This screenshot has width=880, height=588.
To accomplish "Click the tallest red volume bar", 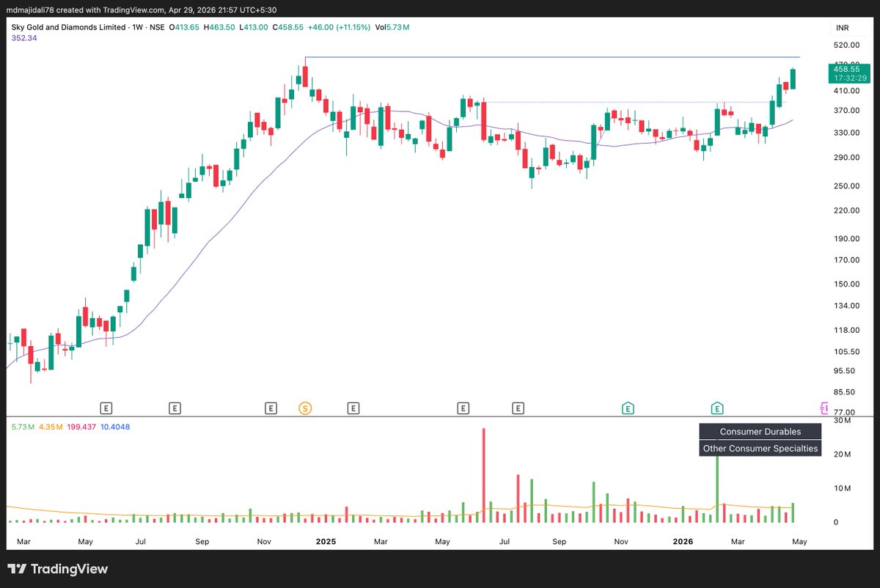I will (x=484, y=475).
